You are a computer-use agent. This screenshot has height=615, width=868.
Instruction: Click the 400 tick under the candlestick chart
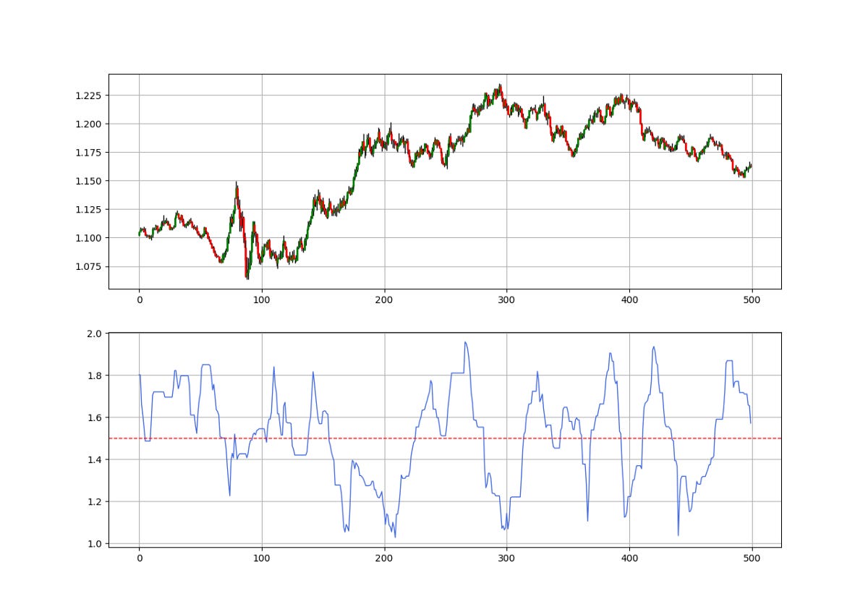(629, 299)
